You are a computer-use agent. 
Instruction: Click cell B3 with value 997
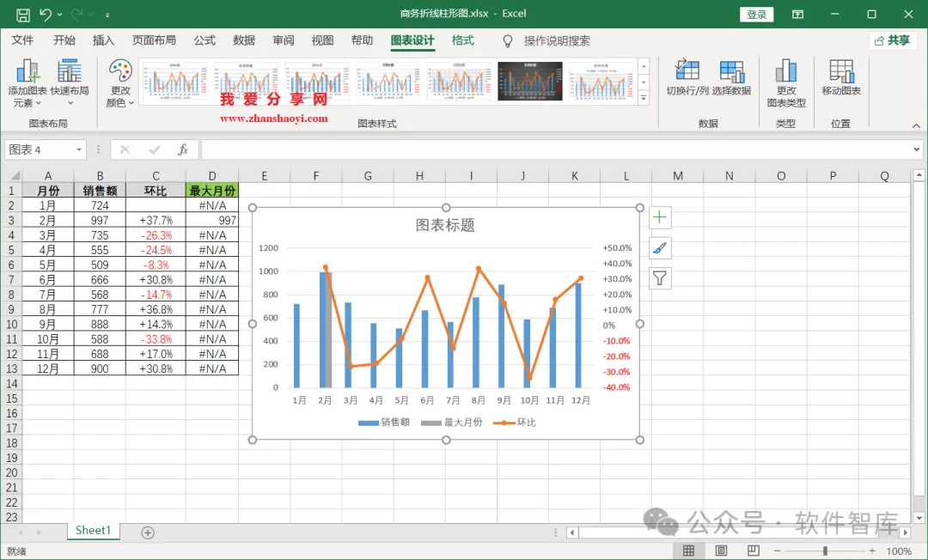(x=100, y=220)
